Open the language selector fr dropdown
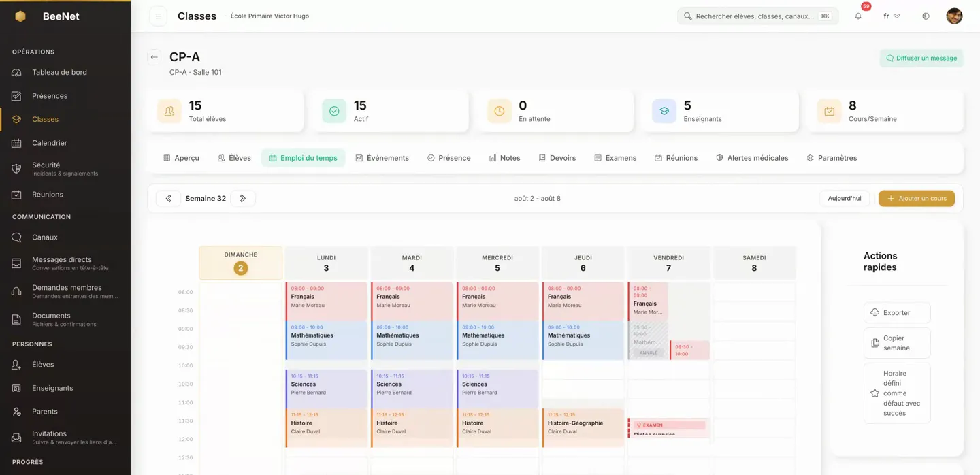This screenshot has height=475, width=980. click(x=892, y=16)
